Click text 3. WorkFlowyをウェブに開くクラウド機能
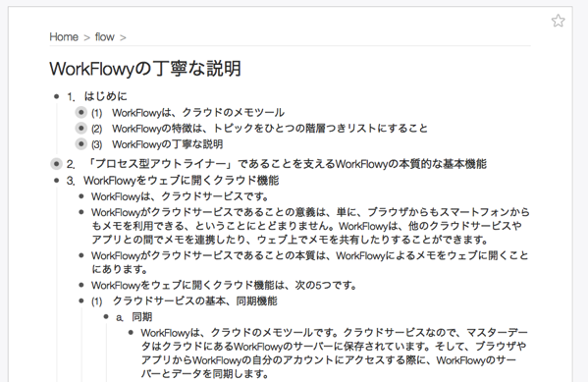This screenshot has height=382, width=588. click(173, 181)
